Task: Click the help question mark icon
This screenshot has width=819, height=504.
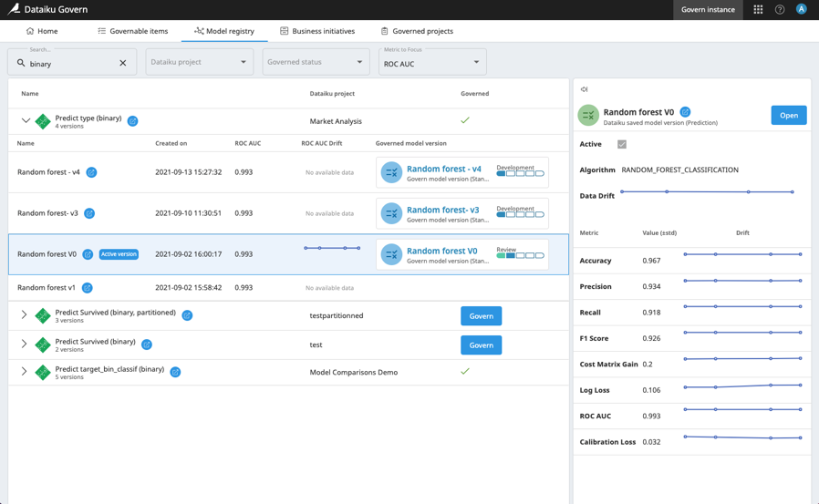Action: tap(780, 9)
